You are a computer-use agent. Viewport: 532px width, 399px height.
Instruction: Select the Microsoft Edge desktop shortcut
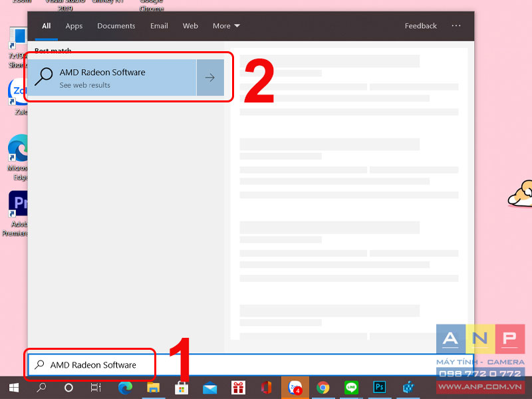tap(17, 158)
